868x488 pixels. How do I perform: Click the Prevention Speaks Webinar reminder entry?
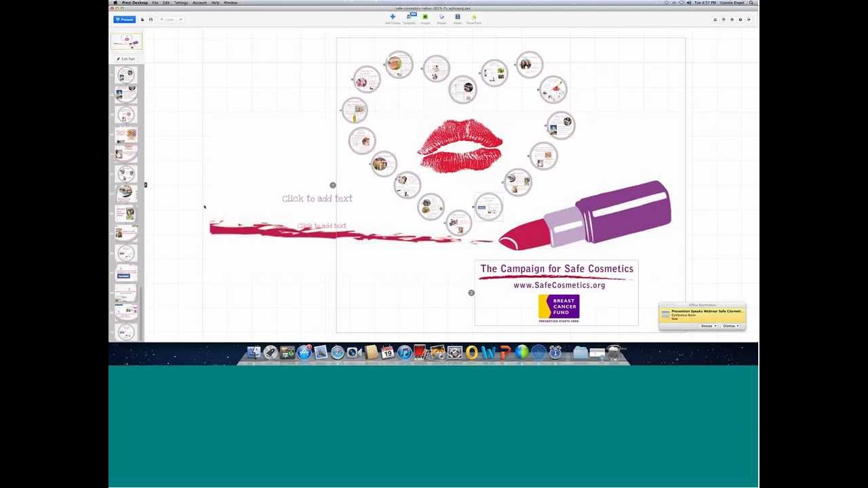point(703,314)
